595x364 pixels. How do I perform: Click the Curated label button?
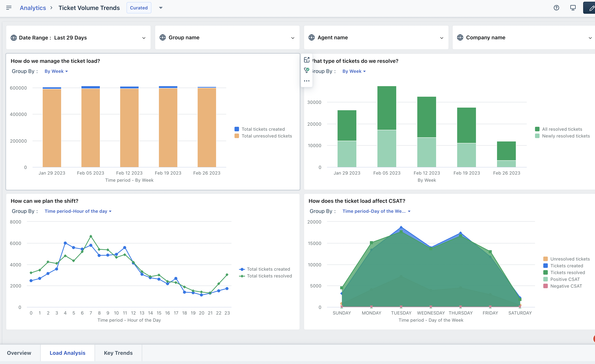139,8
